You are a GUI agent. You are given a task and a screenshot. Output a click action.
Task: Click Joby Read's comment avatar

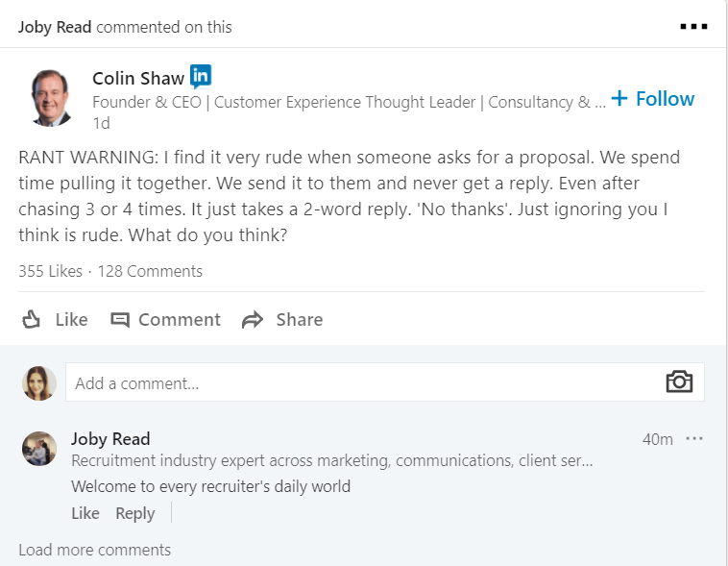(39, 448)
